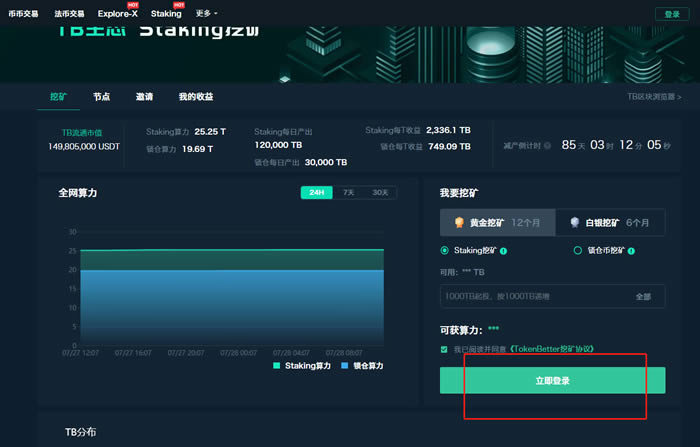Switch chart range to 30天
700x447 pixels.
380,192
